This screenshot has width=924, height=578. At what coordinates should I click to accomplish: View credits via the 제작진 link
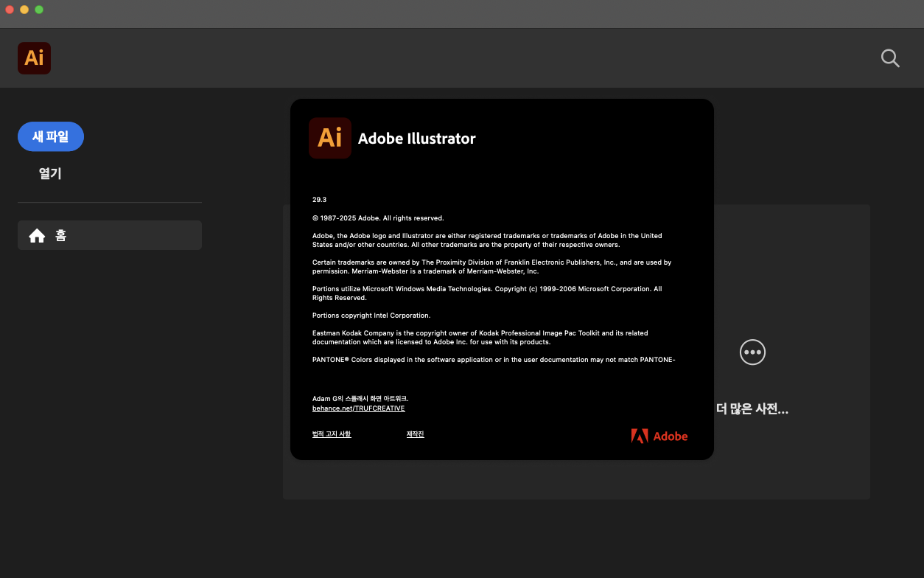(415, 434)
